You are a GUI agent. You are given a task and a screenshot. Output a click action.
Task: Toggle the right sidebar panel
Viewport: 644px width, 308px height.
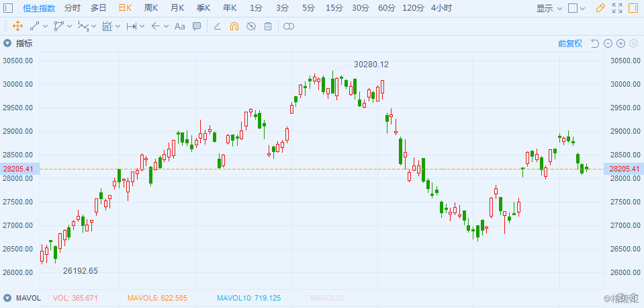tap(633, 8)
